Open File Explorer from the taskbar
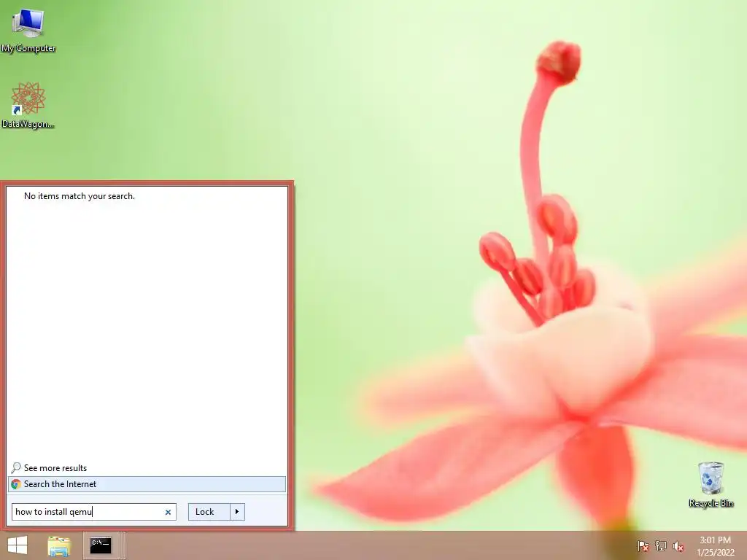747x560 pixels. pyautogui.click(x=59, y=545)
